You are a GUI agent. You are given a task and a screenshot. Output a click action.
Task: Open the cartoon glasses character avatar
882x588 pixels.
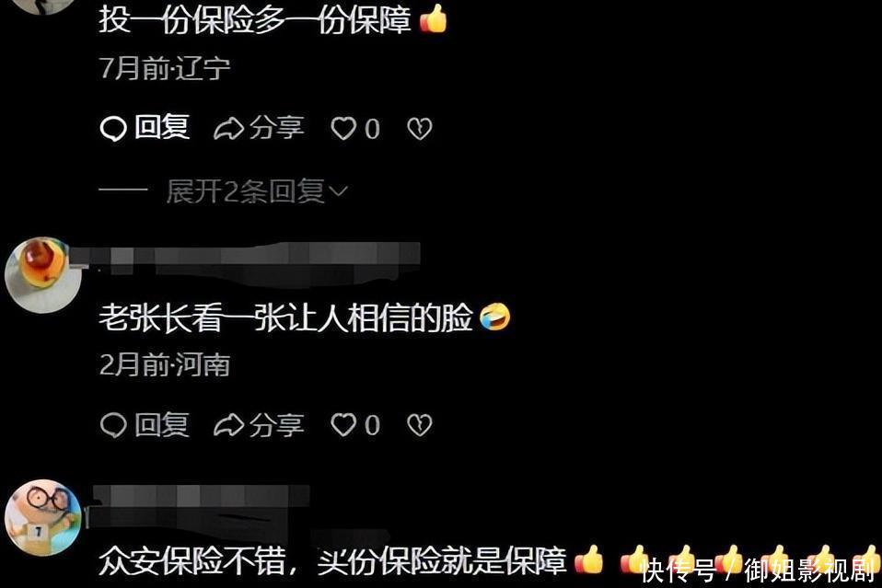pyautogui.click(x=43, y=517)
